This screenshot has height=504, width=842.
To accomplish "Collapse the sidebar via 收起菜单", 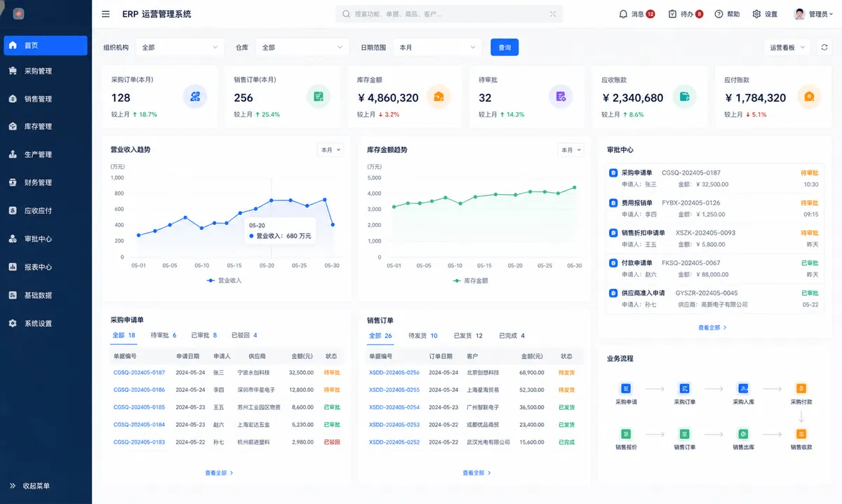I will tap(29, 486).
